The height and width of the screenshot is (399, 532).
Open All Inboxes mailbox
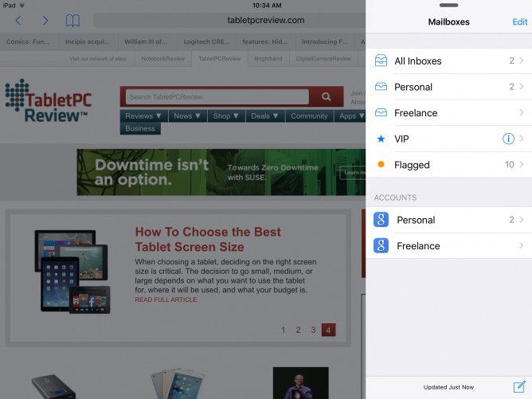[449, 61]
